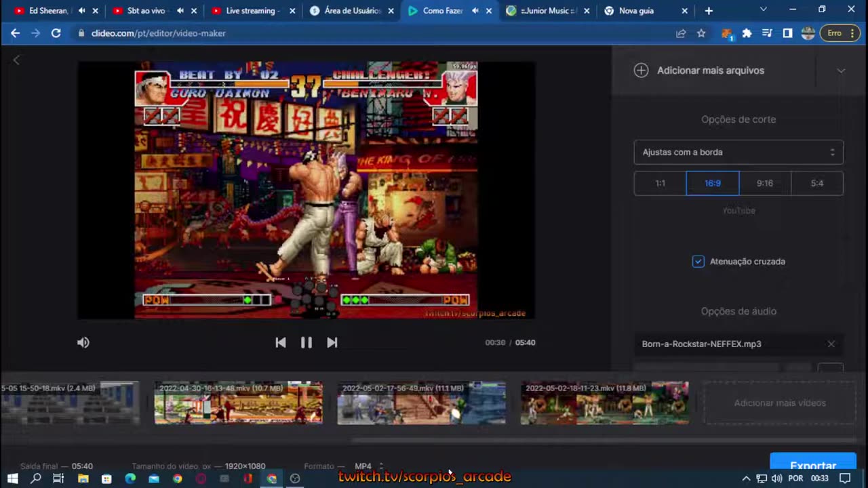Open Microsoft Edge from the taskbar
Viewport: 868px width, 488px height.
click(130, 479)
